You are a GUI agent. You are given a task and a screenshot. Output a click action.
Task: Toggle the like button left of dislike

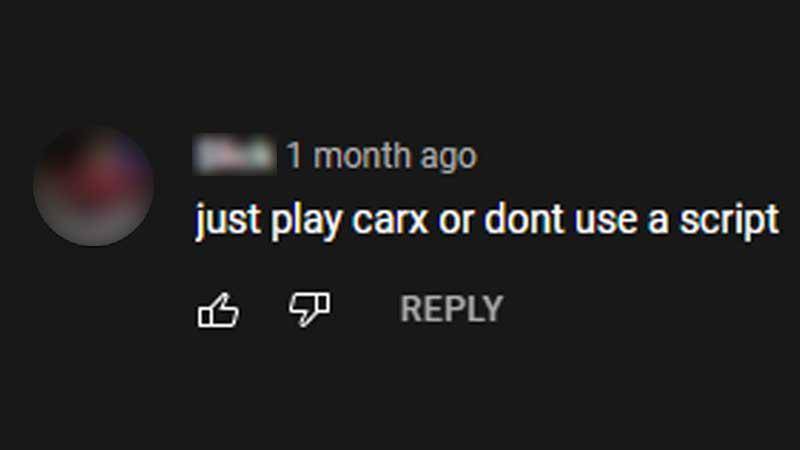(x=218, y=310)
